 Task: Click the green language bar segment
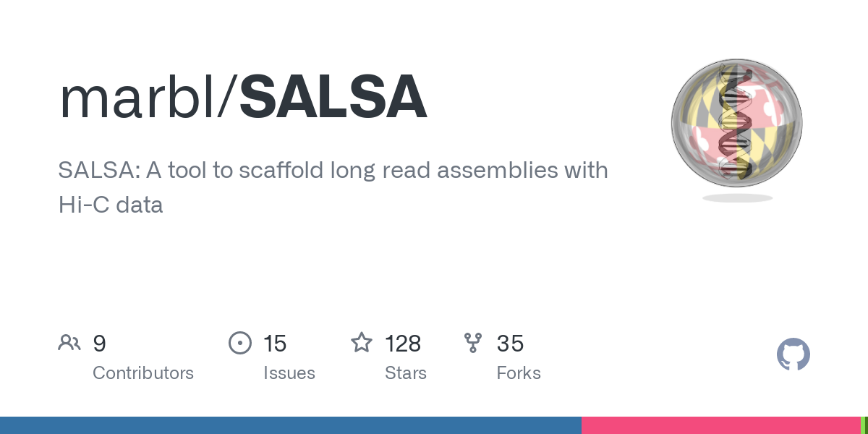click(864, 425)
